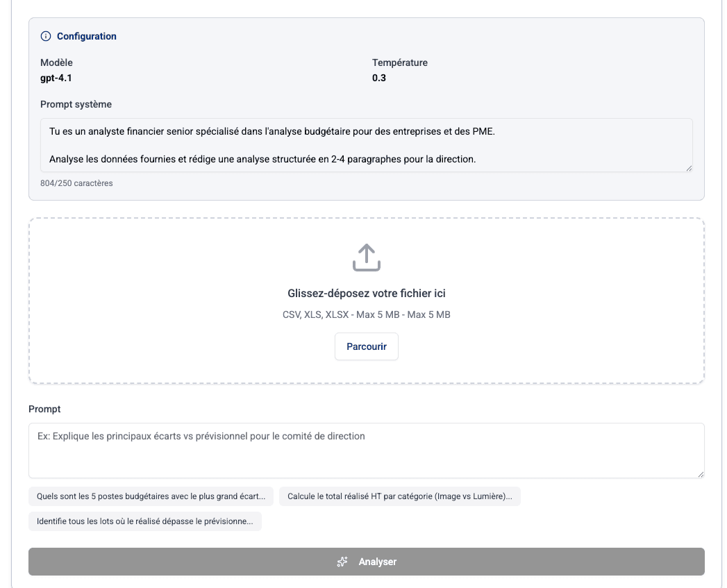Click the Modèle label
Screen dimensions: 727x588
[x=56, y=62]
